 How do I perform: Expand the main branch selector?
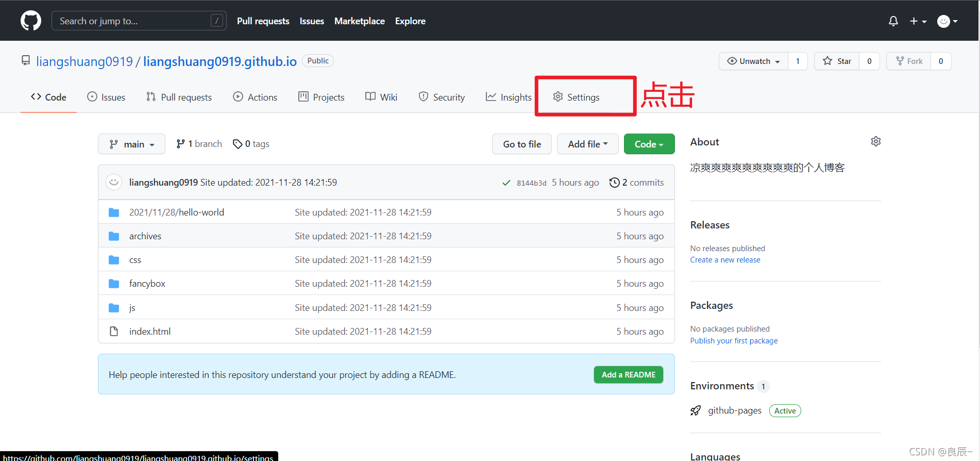coord(131,144)
